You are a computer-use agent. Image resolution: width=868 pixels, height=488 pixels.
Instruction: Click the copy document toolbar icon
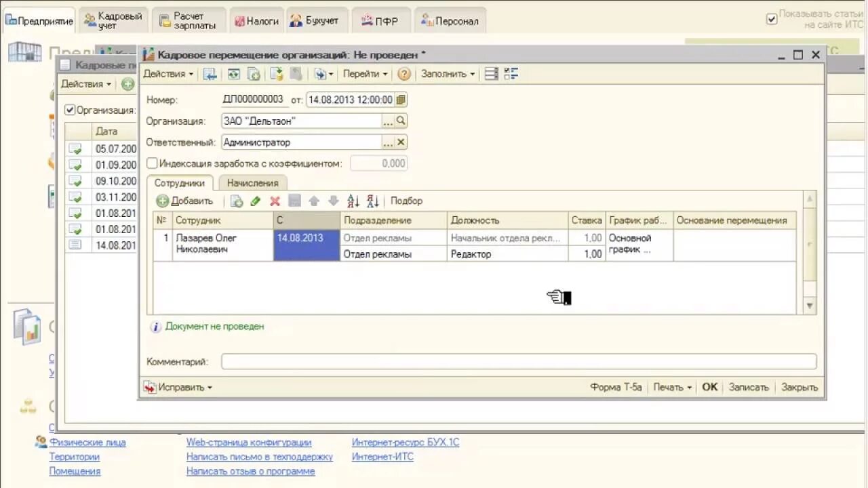click(254, 74)
